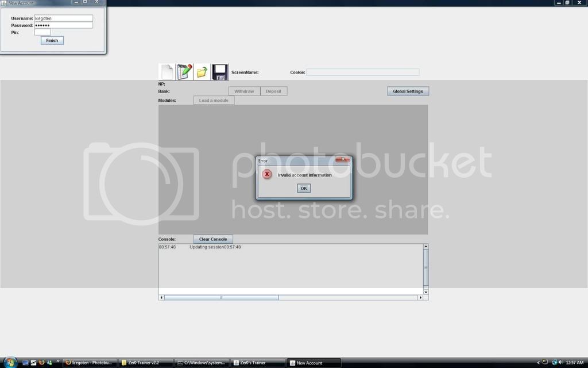The height and width of the screenshot is (368, 588).
Task: Click into the Username field
Action: (63, 18)
